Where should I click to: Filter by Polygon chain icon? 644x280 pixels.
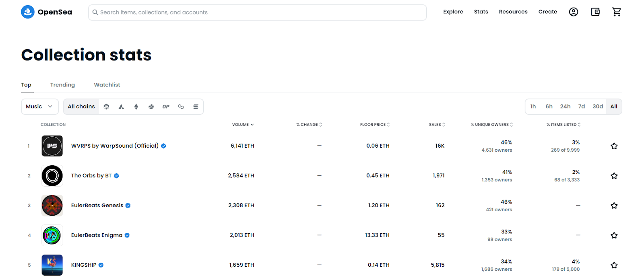(x=181, y=107)
